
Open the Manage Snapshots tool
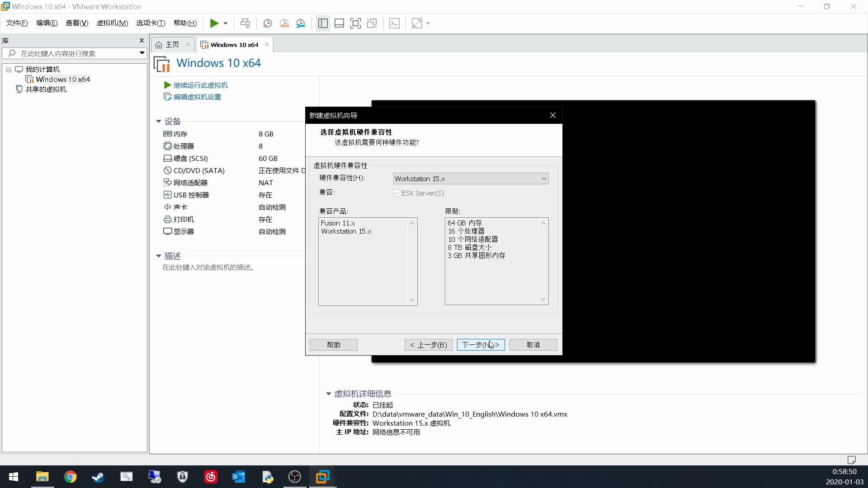301,23
